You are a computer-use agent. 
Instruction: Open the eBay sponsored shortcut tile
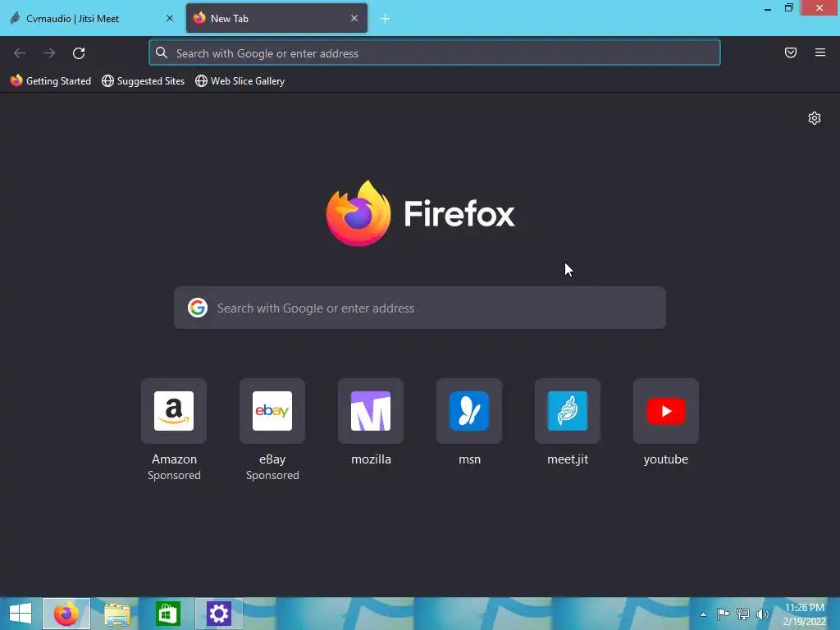[272, 411]
